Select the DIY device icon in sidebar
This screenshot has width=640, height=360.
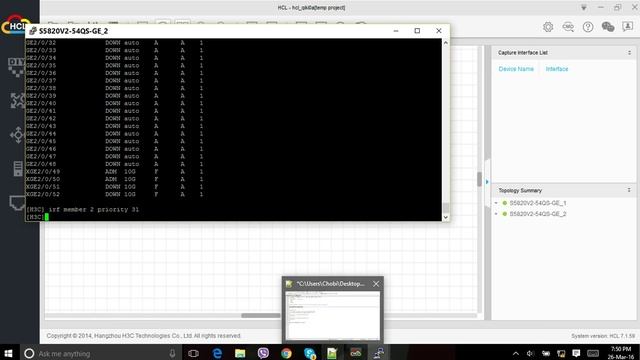[x=16, y=67]
